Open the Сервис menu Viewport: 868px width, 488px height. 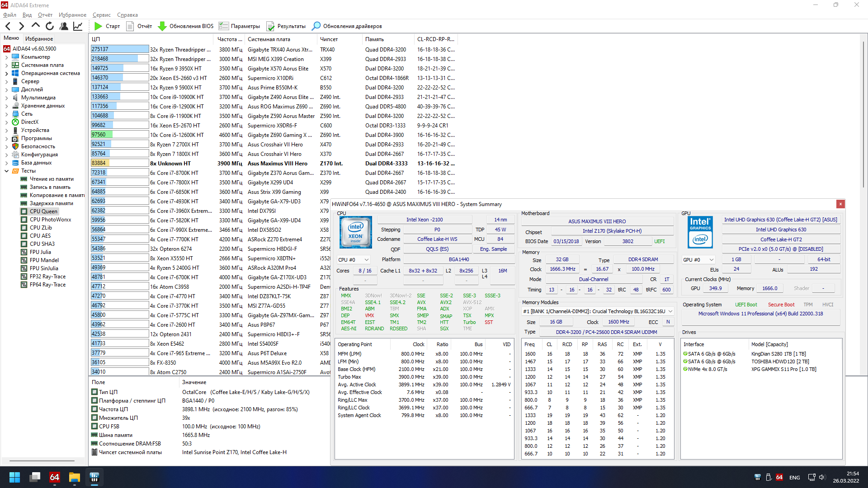tap(101, 15)
